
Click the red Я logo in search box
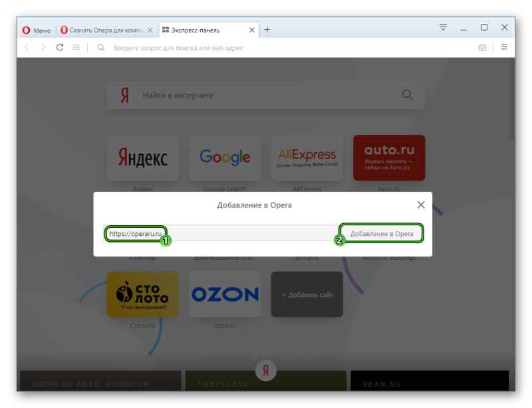pos(125,95)
